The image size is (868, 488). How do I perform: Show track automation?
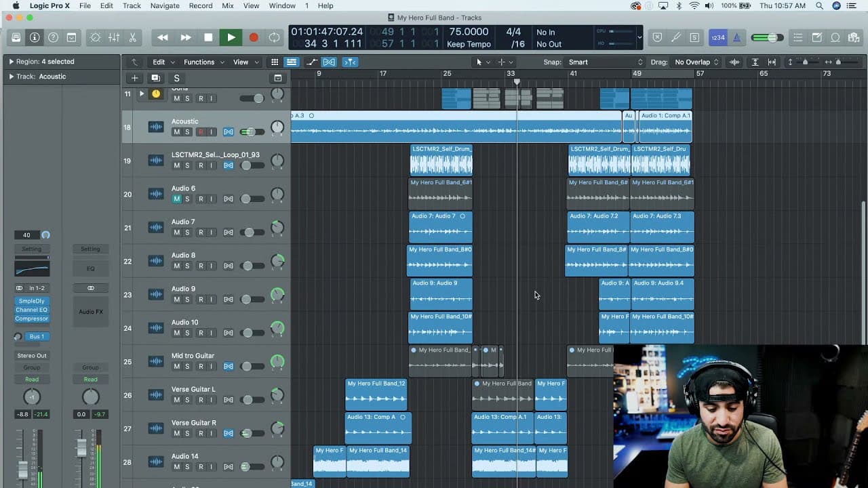pyautogui.click(x=311, y=62)
